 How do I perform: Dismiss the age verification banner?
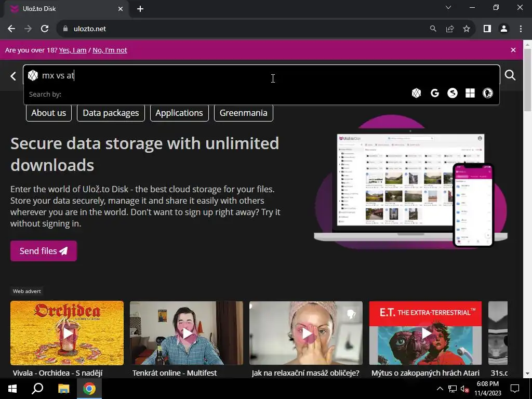point(513,50)
